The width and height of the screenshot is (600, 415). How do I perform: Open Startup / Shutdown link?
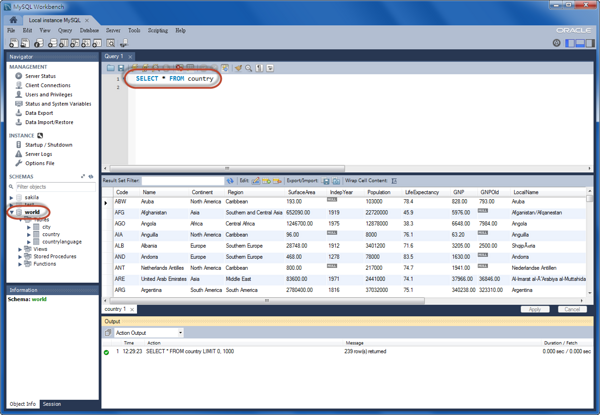pyautogui.click(x=48, y=145)
